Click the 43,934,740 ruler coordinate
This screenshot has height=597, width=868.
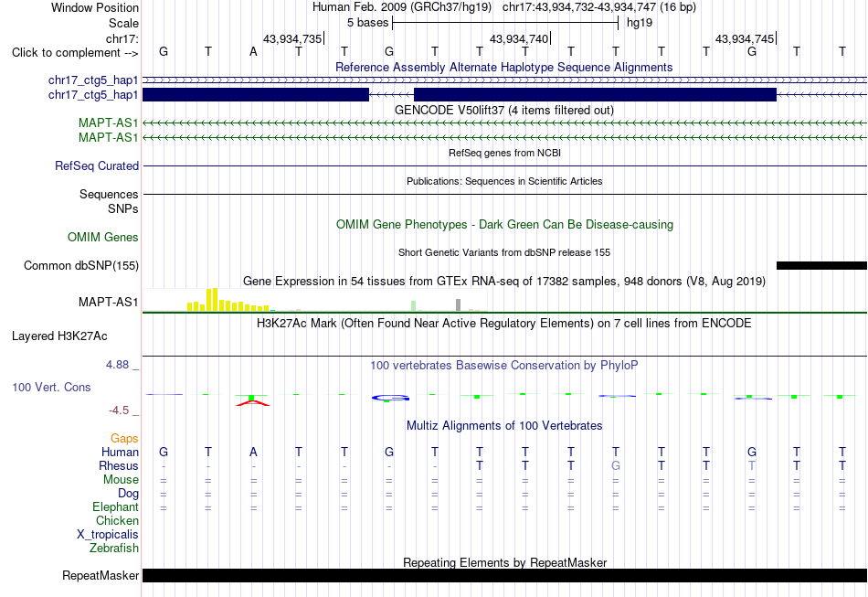(x=519, y=38)
